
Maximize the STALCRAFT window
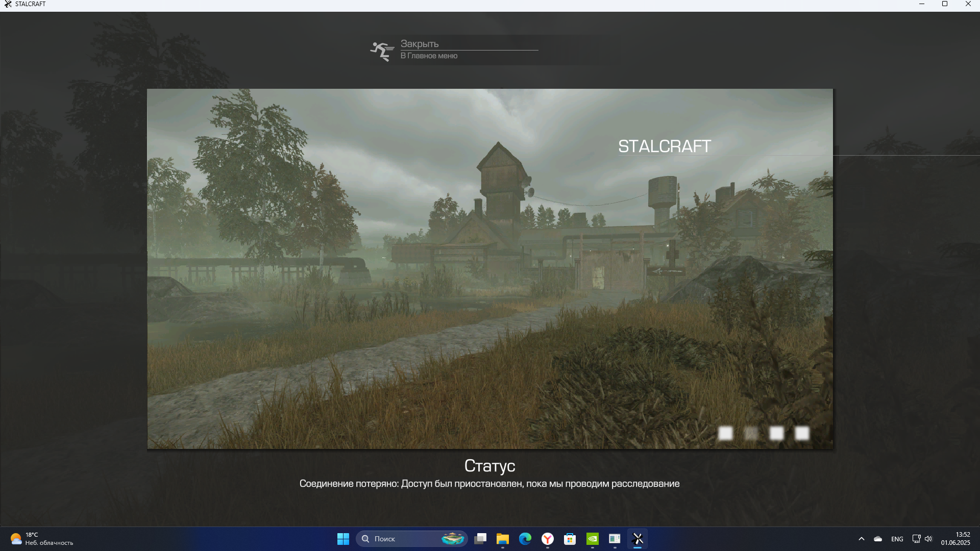point(945,4)
